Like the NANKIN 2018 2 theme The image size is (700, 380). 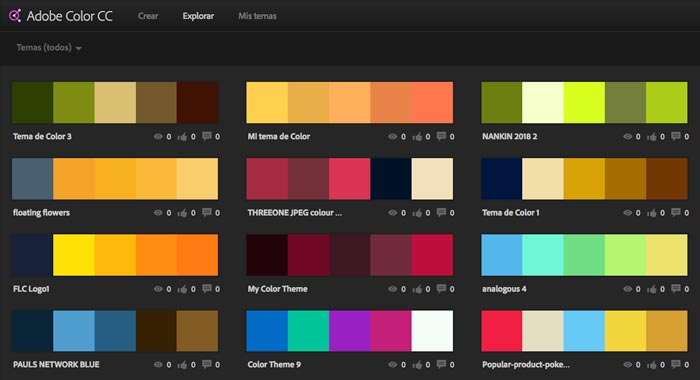pyautogui.click(x=652, y=137)
